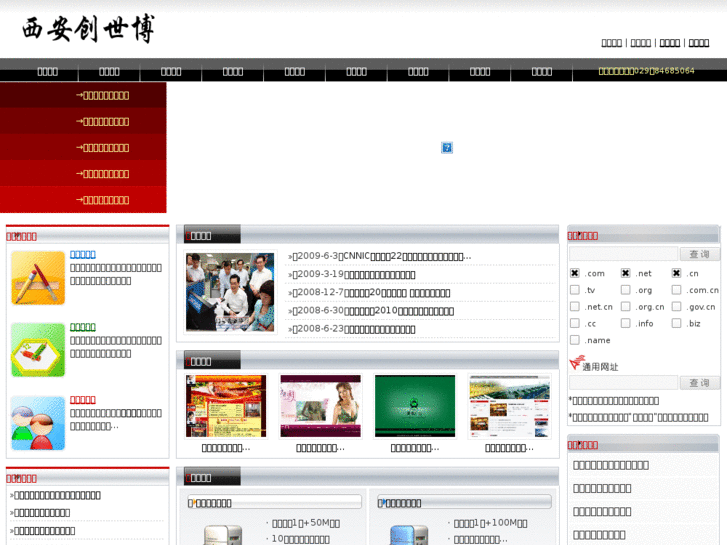Click the 西安创世博 calligraphy logo

point(89,29)
